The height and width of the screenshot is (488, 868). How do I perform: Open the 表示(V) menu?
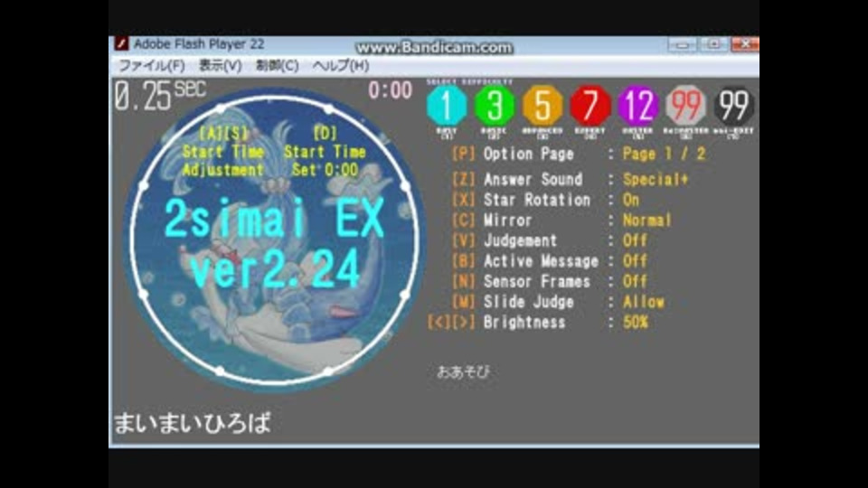pos(221,66)
